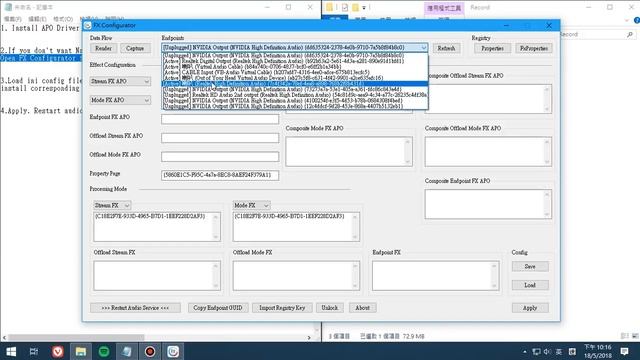Choose Realtek Digital Output endpoint from list
The image size is (640, 360).
[295, 61]
